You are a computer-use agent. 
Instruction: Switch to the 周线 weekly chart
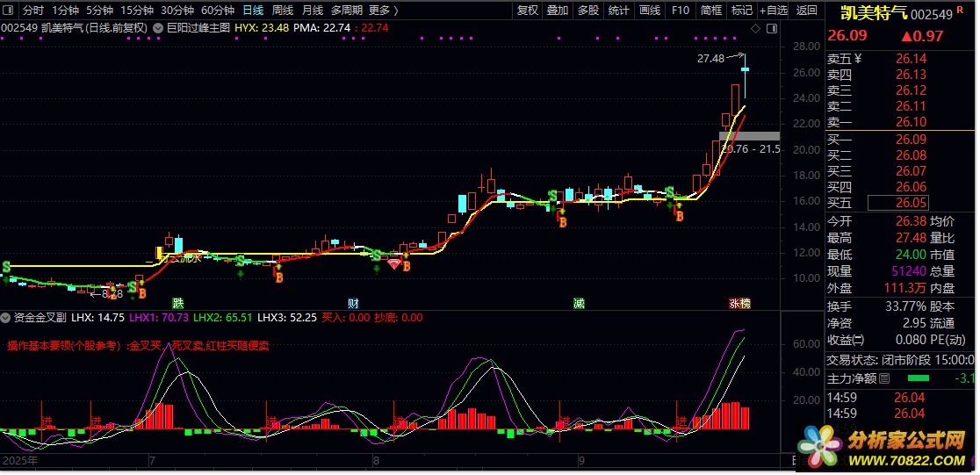283,10
